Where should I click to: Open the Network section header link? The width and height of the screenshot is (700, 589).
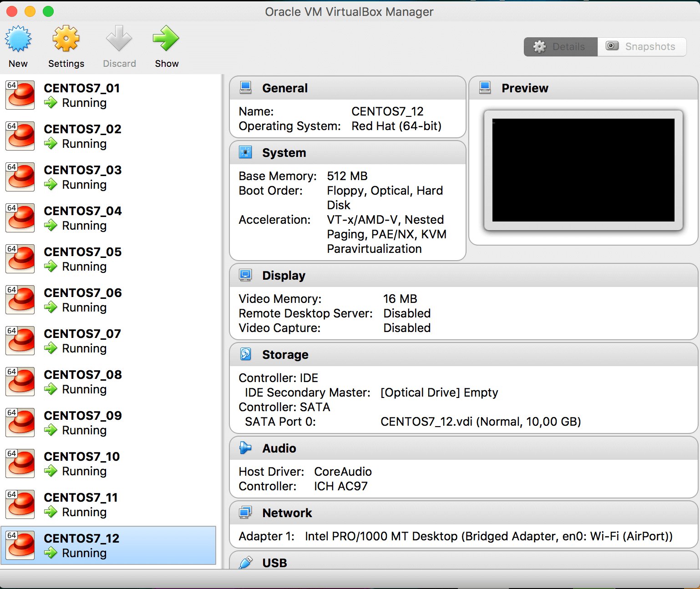287,513
